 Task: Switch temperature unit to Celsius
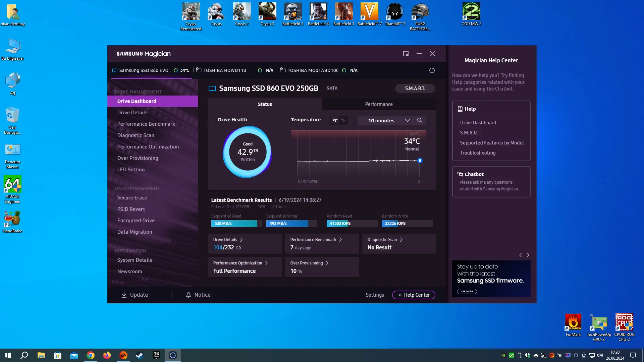pos(335,120)
